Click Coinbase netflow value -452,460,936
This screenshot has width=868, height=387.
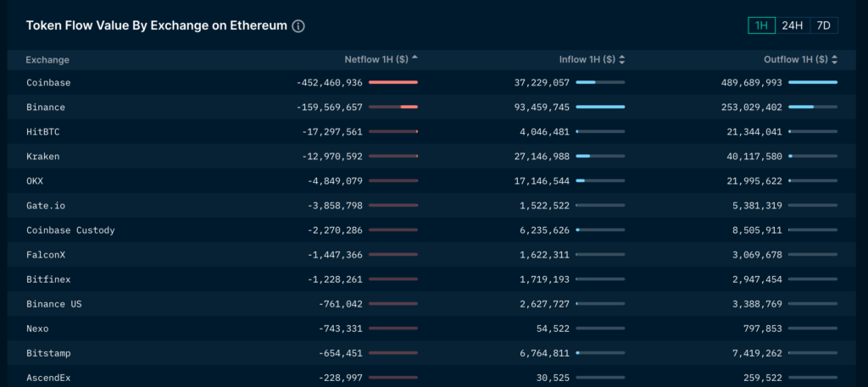click(330, 82)
